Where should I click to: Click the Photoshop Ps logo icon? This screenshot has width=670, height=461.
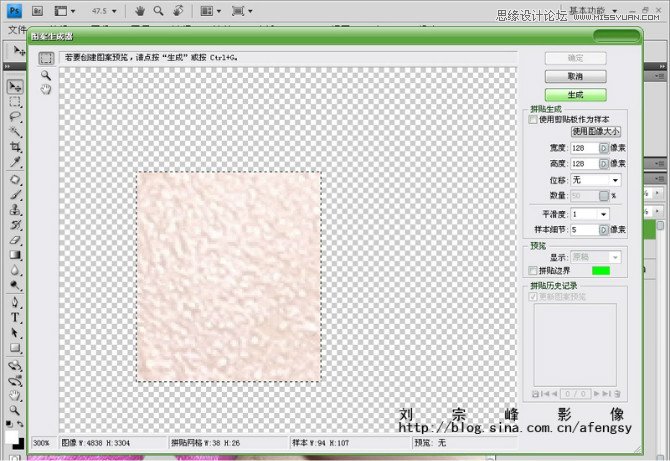pos(15,11)
